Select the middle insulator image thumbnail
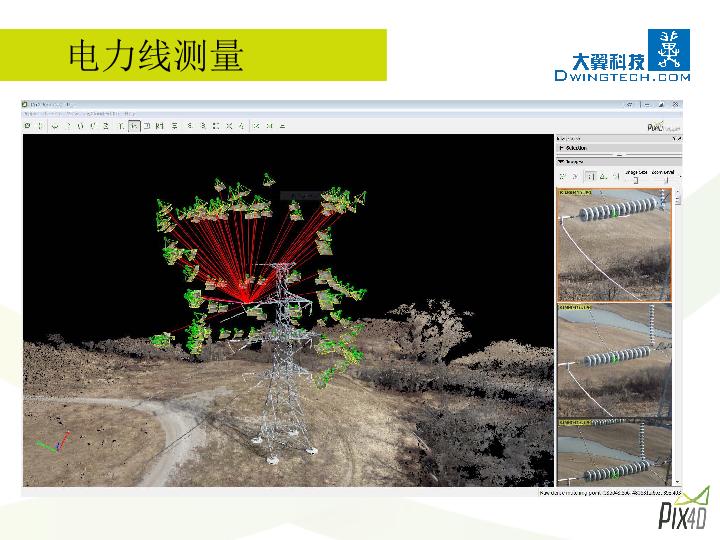 click(613, 358)
